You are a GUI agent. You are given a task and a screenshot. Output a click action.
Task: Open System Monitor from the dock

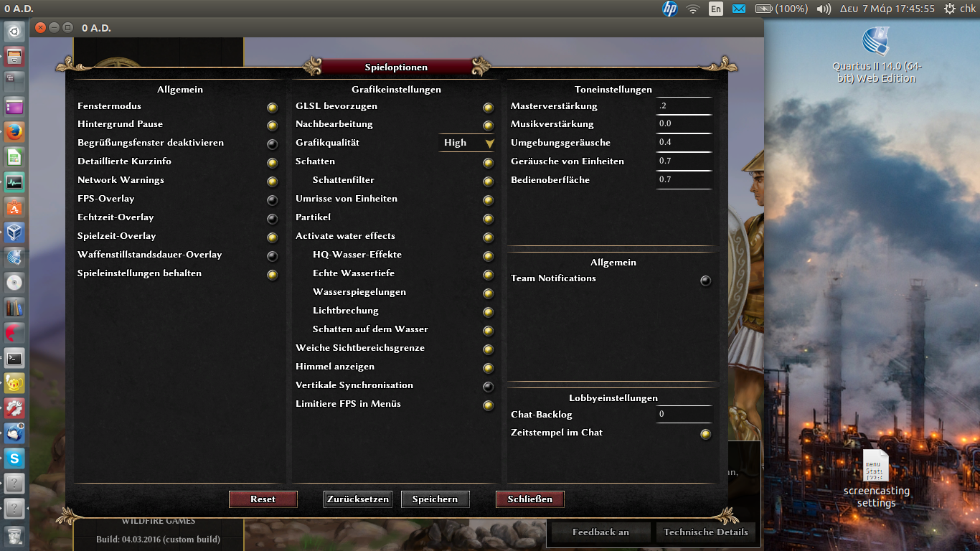14,182
